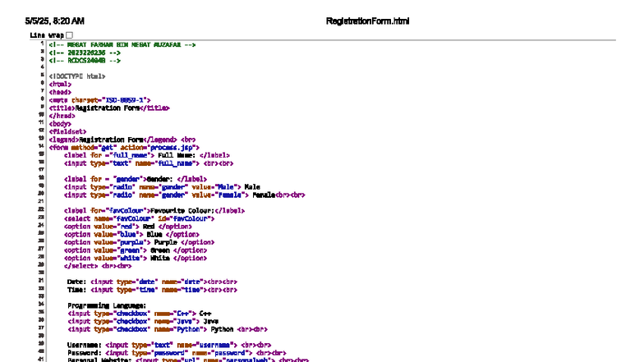Image resolution: width=644 pixels, height=362 pixels.
Task: Click the 'Time:' input type time line
Action: point(153,290)
